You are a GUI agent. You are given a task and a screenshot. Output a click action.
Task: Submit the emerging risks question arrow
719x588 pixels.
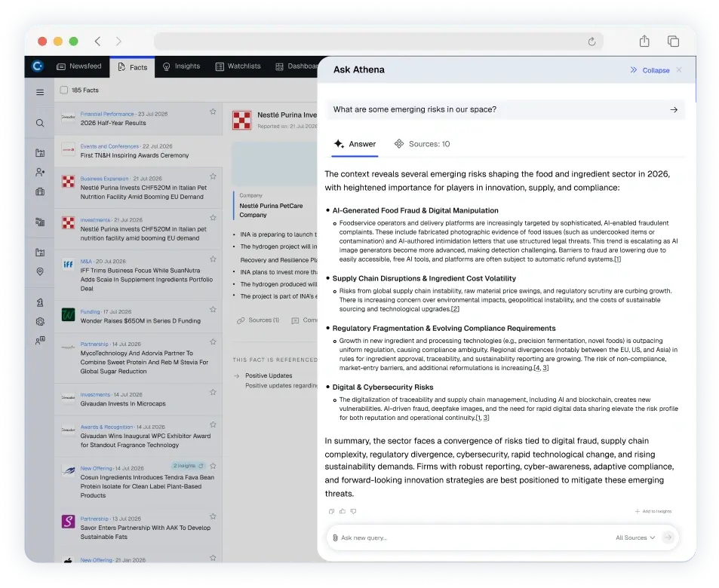click(674, 109)
